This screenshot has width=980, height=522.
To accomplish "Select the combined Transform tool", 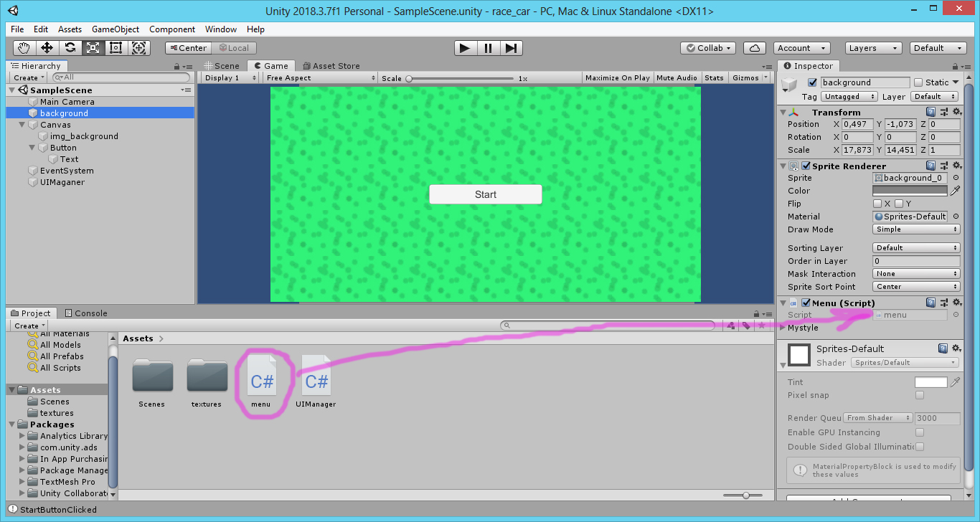I will (x=139, y=48).
